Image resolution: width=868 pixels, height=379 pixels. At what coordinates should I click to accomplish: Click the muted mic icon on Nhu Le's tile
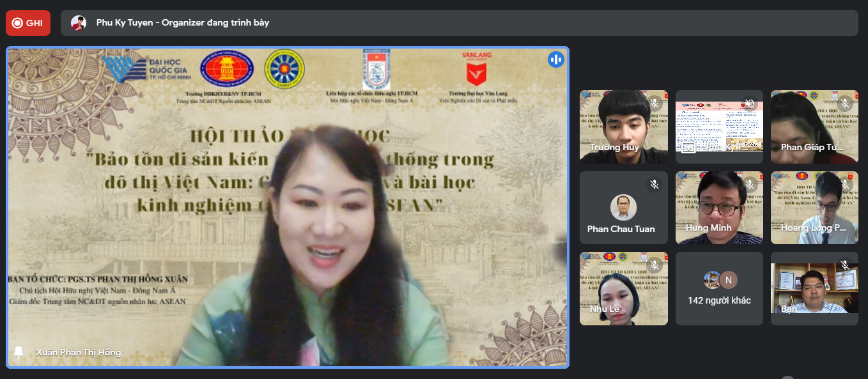point(654,265)
